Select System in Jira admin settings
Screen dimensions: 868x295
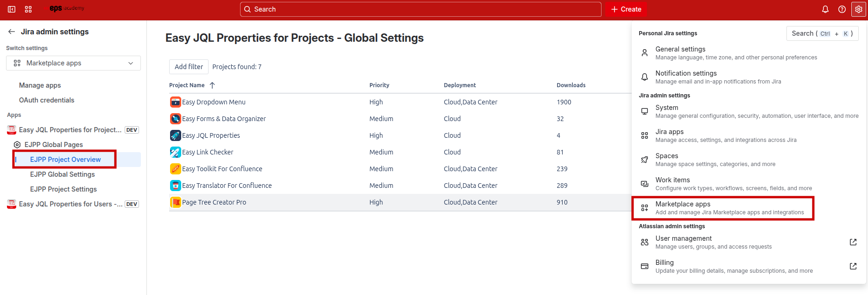749,111
